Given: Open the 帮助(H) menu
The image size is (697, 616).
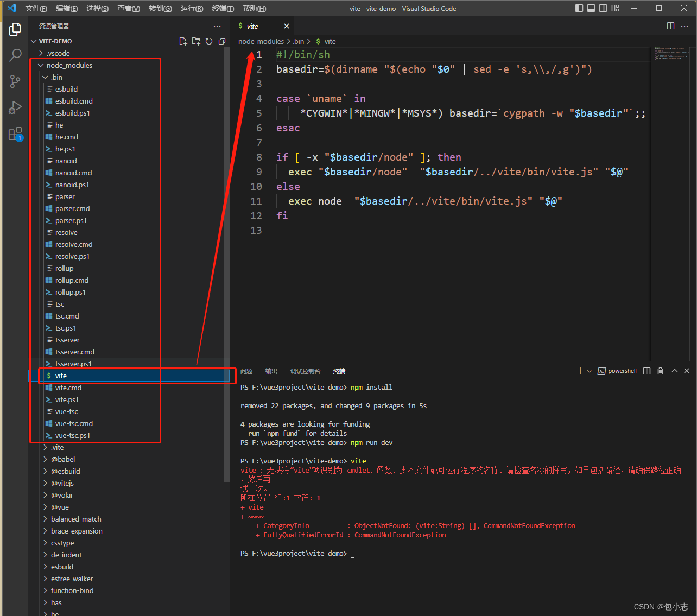Looking at the screenshot, I should tap(254, 8).
